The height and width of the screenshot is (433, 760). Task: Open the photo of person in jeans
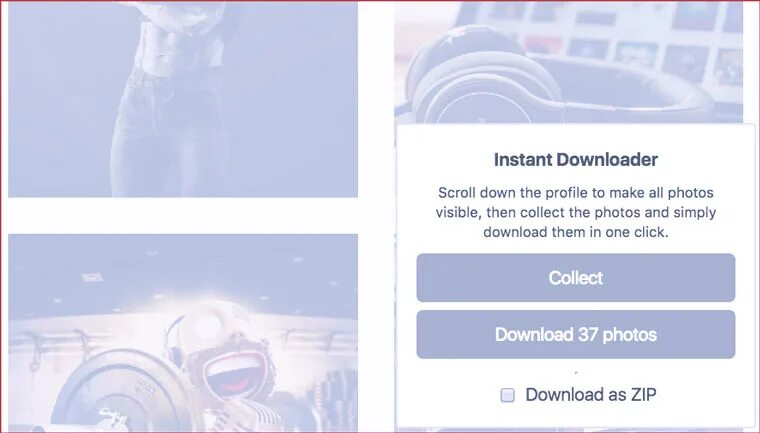(183, 99)
